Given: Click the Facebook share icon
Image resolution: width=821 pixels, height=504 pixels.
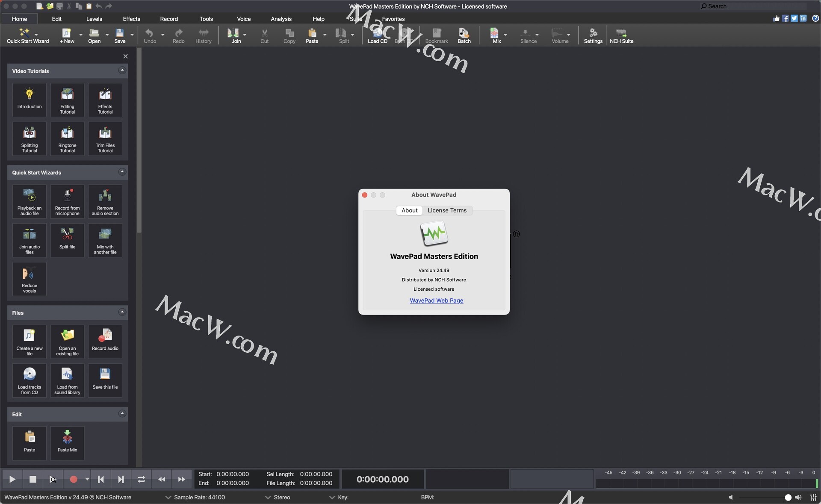Looking at the screenshot, I should pyautogui.click(x=785, y=18).
